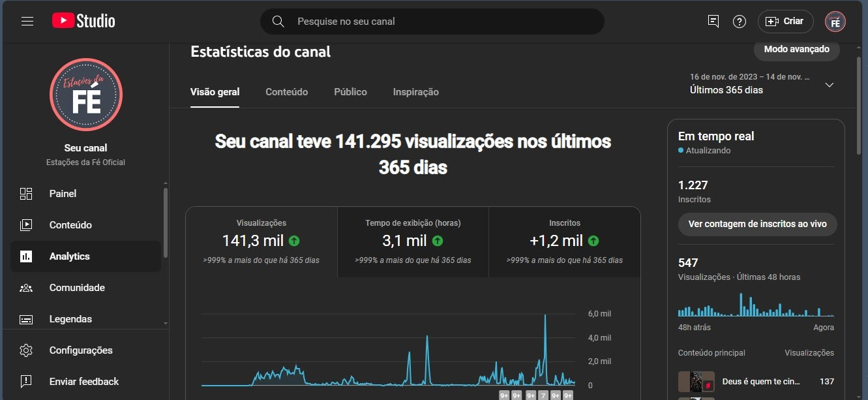Image resolution: width=868 pixels, height=400 pixels.
Task: Switch to the Visão geral tab
Action: click(215, 92)
